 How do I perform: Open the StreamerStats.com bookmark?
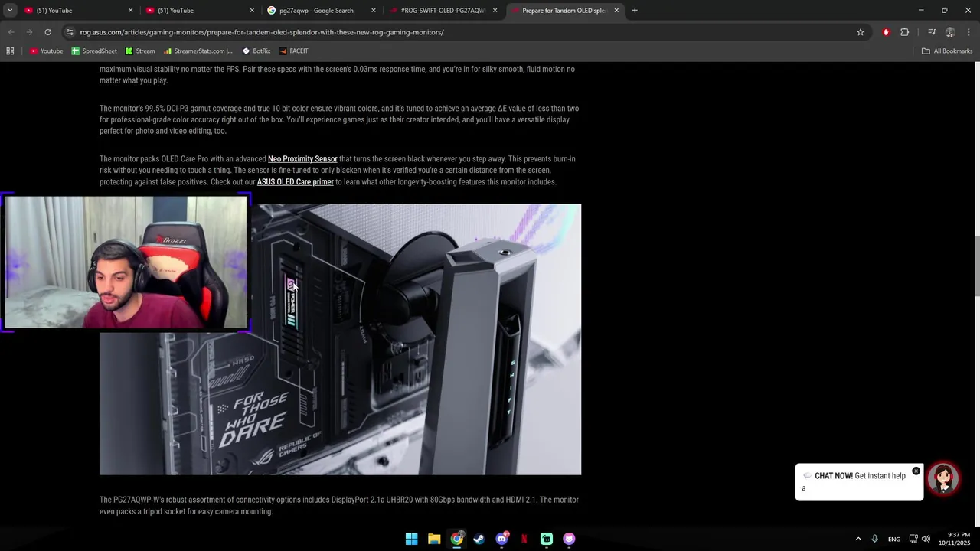[198, 51]
